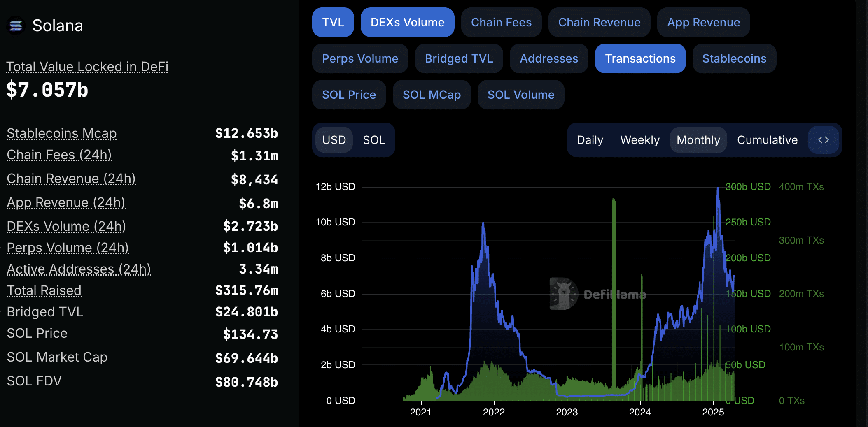
Task: Click the $80.748b FDV value
Action: pyautogui.click(x=247, y=382)
